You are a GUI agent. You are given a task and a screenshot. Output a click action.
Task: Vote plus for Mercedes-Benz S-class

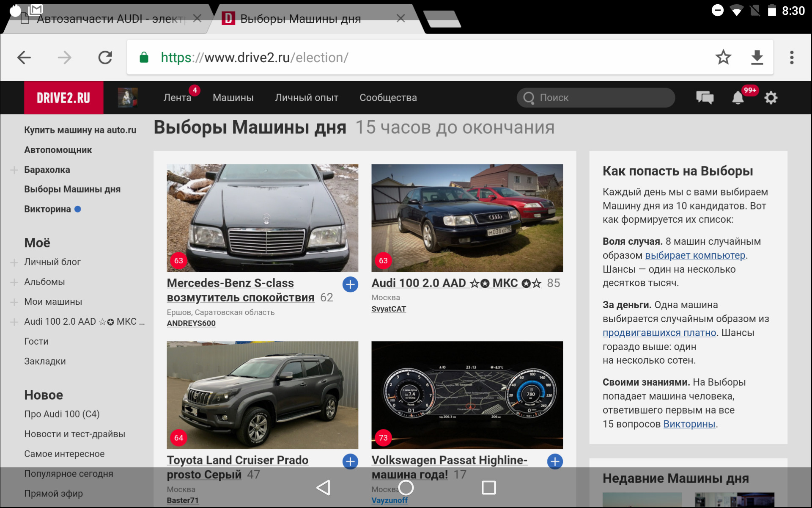(x=350, y=284)
